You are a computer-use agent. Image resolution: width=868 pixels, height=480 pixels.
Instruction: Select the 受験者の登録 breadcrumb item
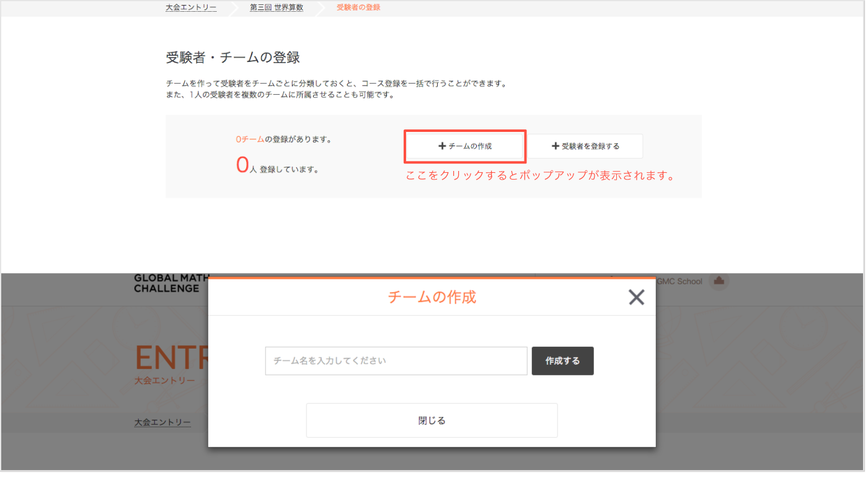[358, 7]
